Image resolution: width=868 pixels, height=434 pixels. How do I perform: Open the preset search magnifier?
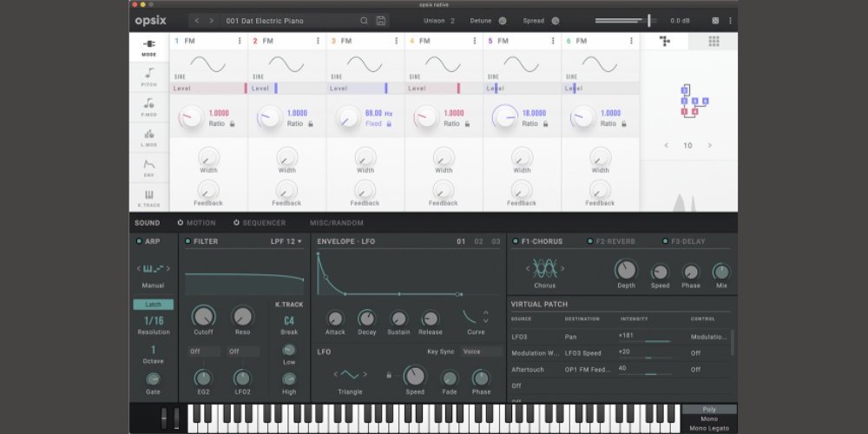364,21
